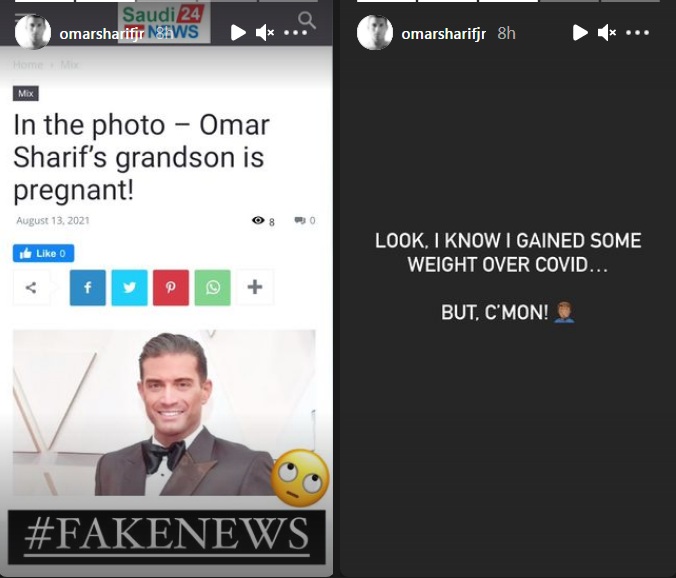Click the search magnifier icon
Viewport: 676px width, 578px height.
pos(307,20)
